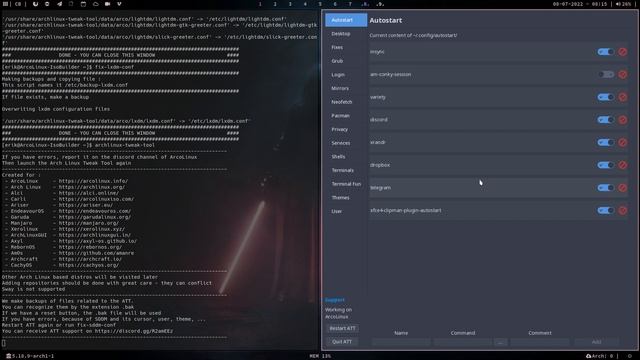
Task: Enable am-conky-session autostart switch
Action: (x=606, y=74)
